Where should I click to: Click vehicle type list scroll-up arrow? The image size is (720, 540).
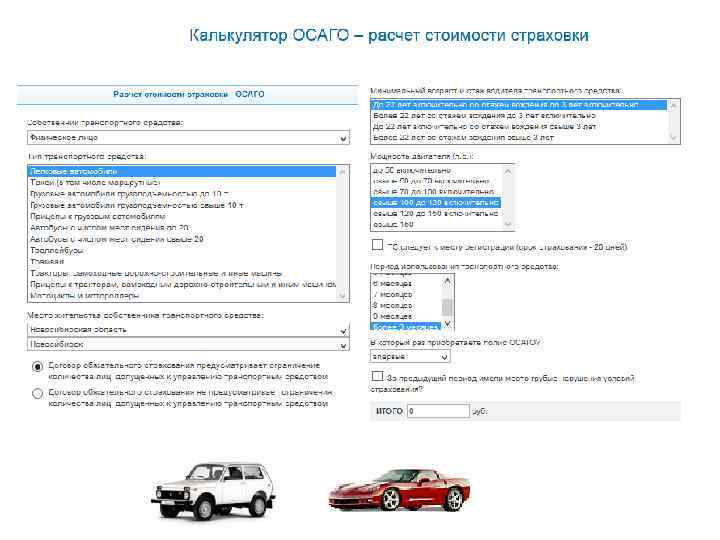pyautogui.click(x=342, y=171)
